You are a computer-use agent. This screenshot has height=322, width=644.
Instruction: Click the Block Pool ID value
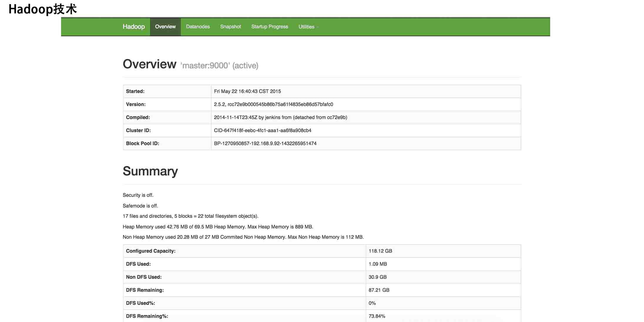(x=265, y=143)
